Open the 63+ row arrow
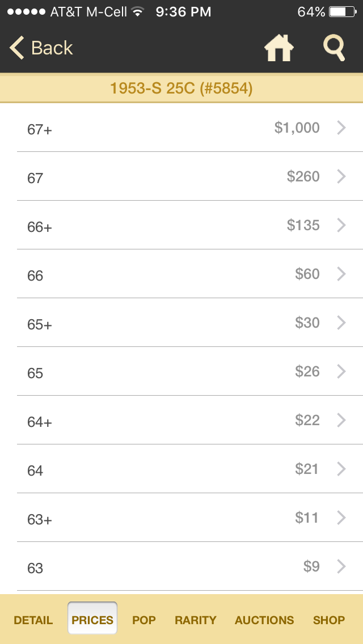The image size is (363, 644). (x=341, y=518)
